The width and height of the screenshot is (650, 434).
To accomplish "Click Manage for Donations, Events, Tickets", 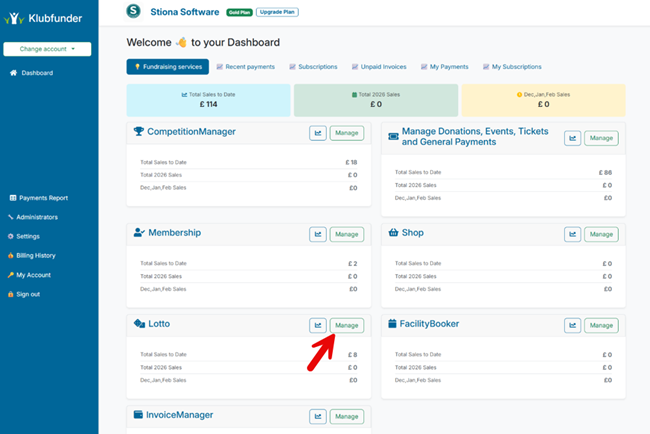I will (x=601, y=138).
